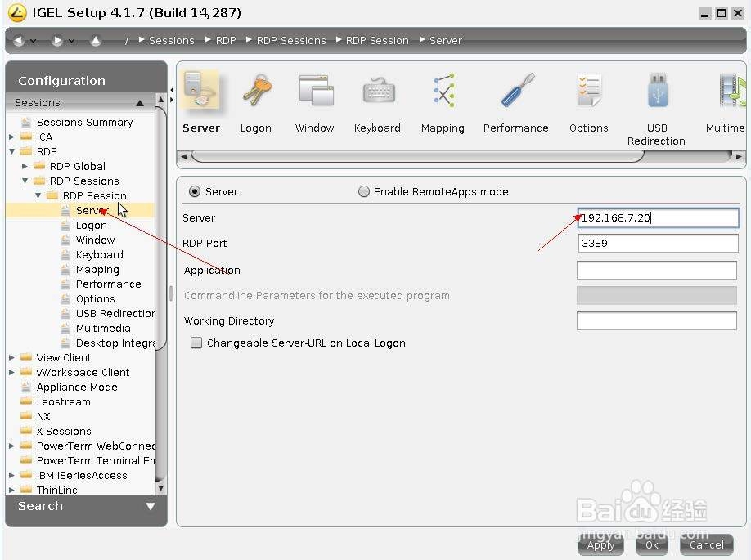Click the Logon page icon in the tree

click(x=65, y=226)
